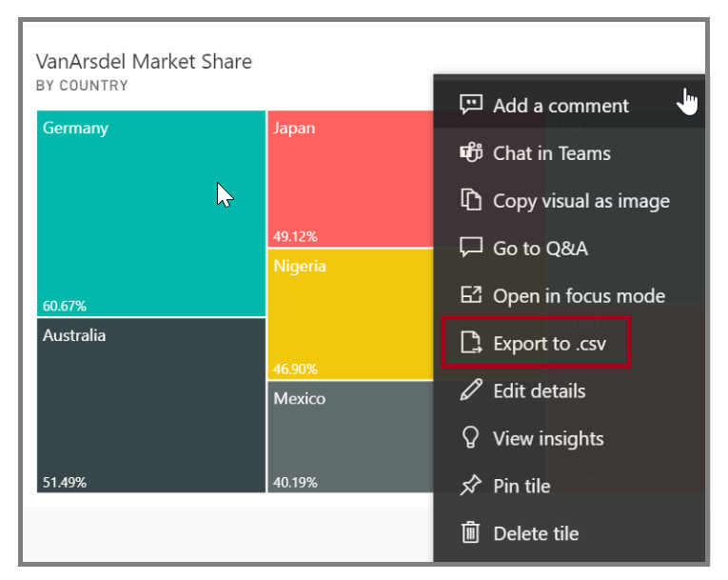Click the Copy visual as image icon

coord(471,200)
